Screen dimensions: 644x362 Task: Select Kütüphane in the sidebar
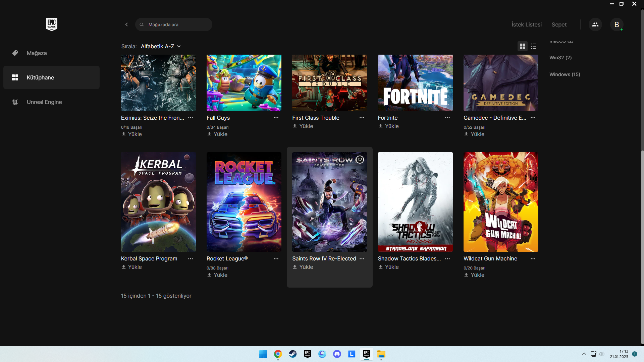(40, 77)
